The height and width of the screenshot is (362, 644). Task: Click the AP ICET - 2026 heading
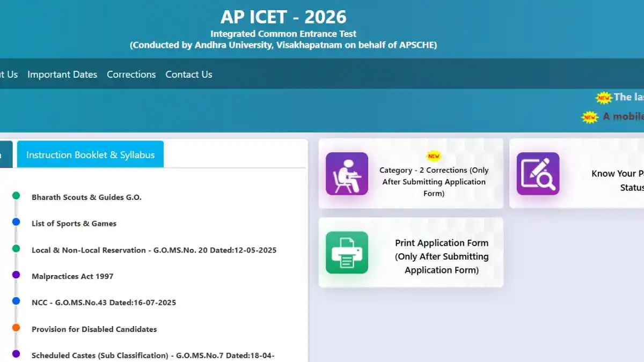(283, 17)
